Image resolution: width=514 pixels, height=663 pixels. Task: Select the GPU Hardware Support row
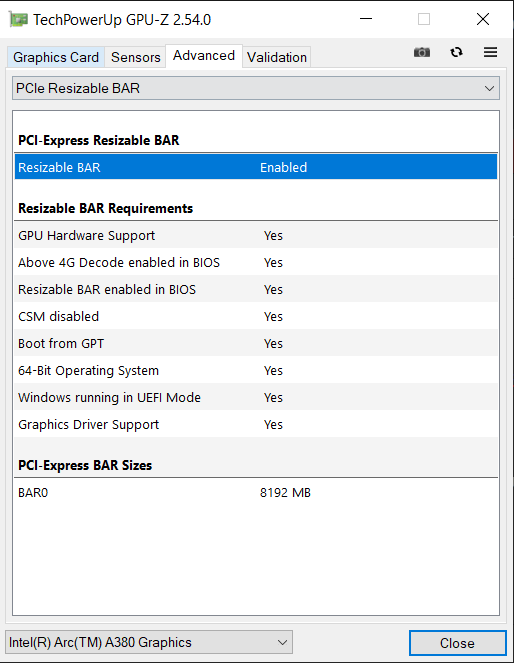click(256, 235)
